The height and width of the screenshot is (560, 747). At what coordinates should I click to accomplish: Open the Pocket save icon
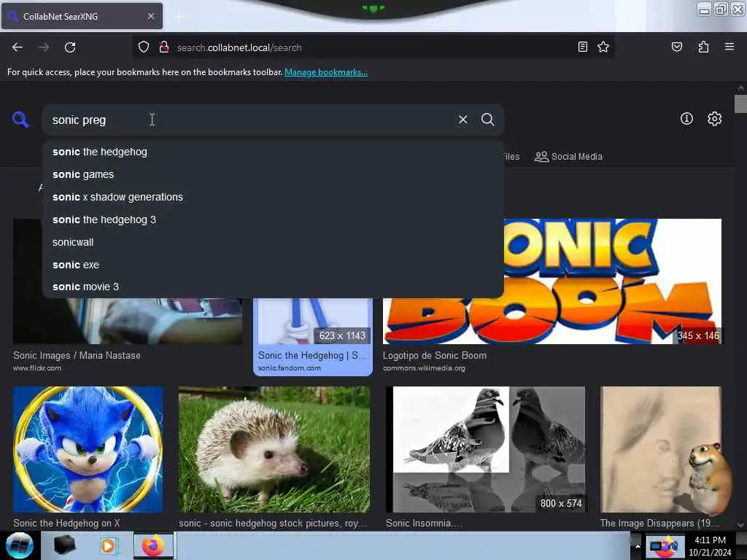[676, 47]
